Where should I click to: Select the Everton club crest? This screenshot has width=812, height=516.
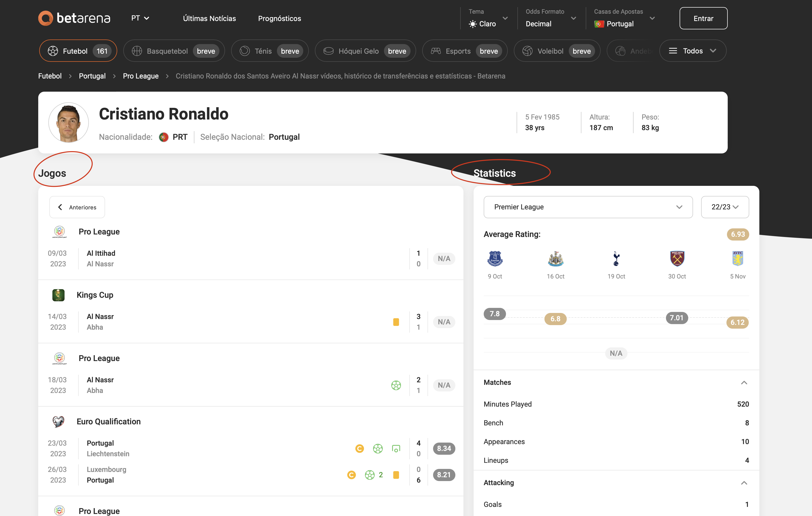[x=495, y=259]
